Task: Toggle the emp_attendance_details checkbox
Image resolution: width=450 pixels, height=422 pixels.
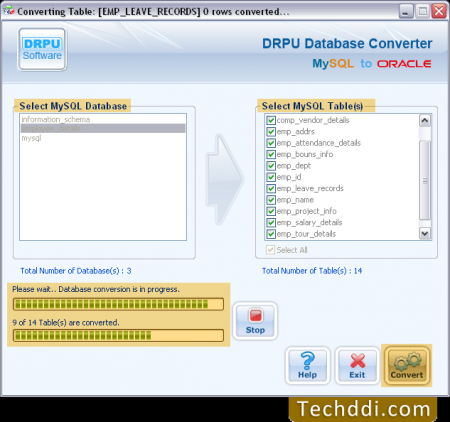Action: click(x=271, y=143)
